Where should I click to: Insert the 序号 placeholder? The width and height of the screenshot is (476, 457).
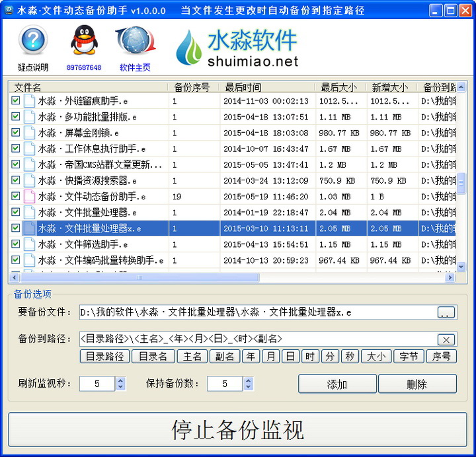click(x=442, y=357)
